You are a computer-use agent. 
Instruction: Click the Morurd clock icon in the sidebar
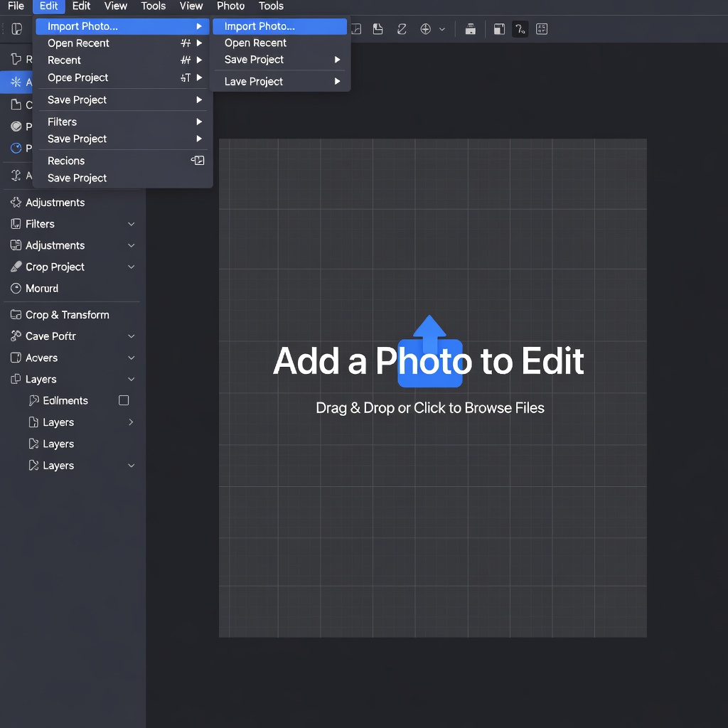pyautogui.click(x=16, y=289)
